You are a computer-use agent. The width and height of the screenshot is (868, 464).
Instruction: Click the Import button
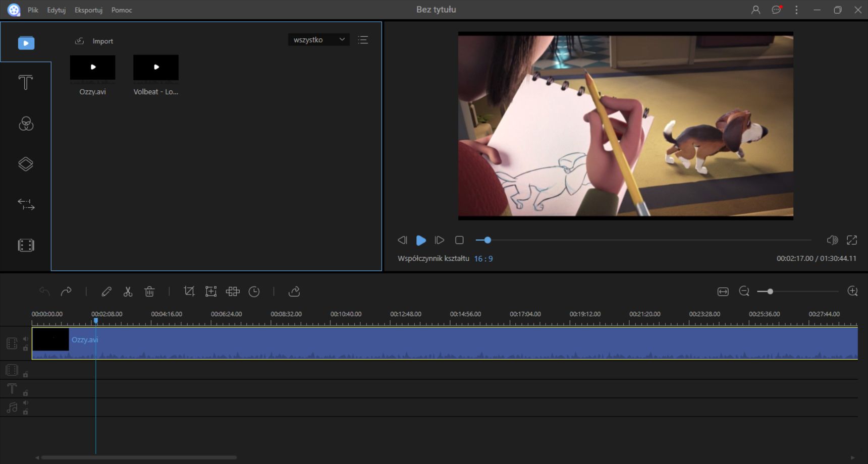[x=94, y=41]
